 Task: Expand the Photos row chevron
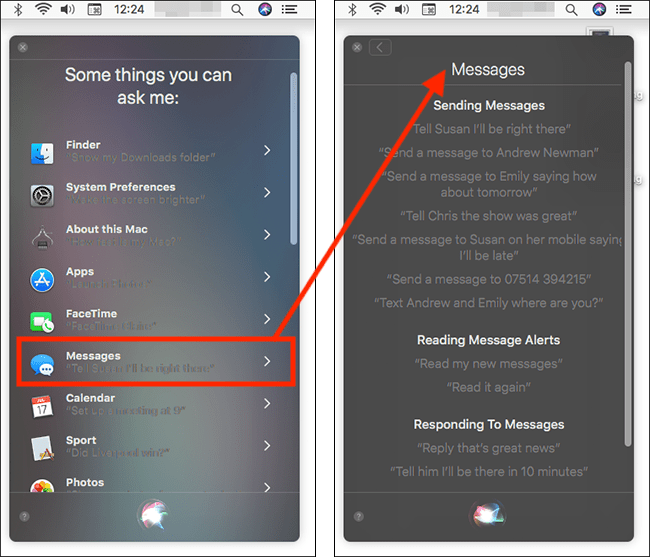click(267, 487)
